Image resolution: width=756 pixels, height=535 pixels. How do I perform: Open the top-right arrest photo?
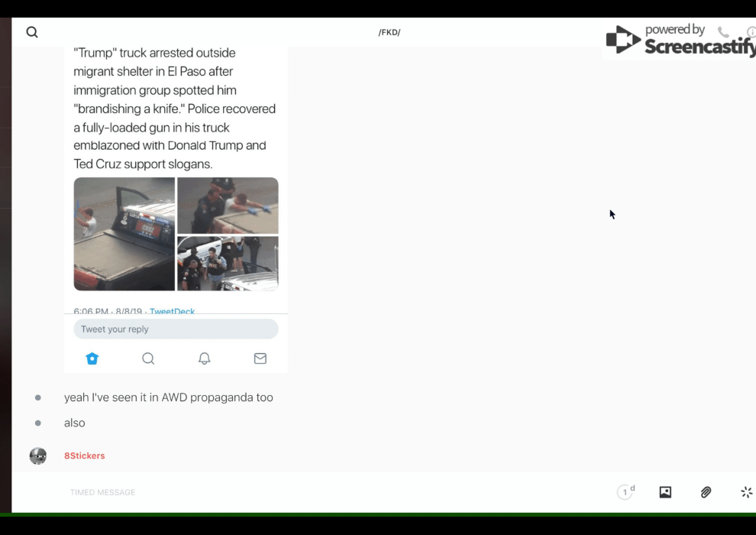228,205
